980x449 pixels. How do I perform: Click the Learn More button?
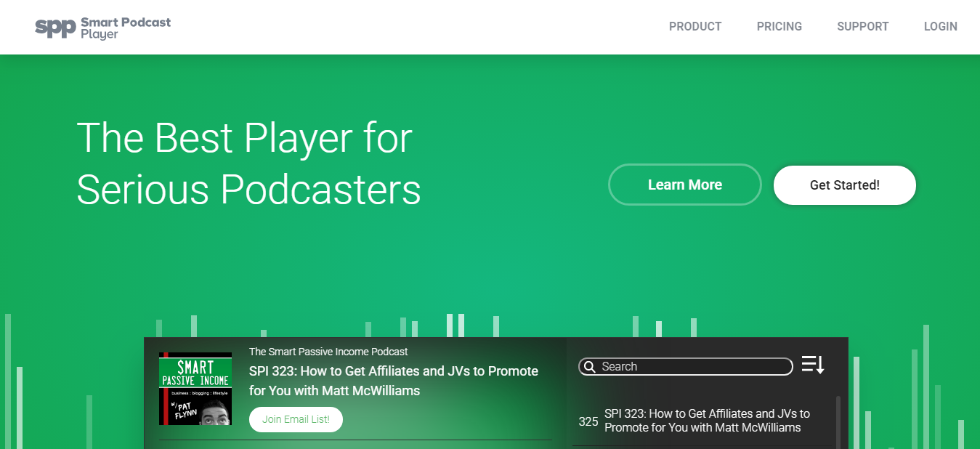[x=685, y=185]
